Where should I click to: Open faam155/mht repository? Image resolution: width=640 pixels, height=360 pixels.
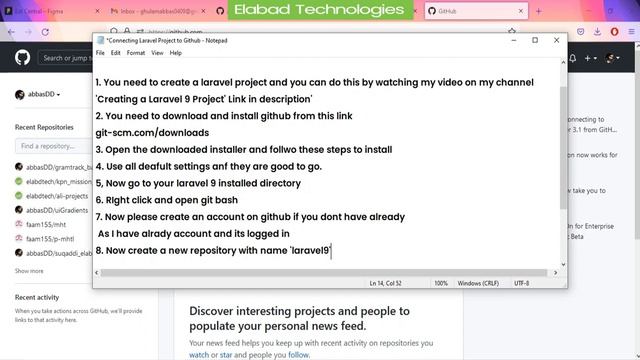coord(46,224)
